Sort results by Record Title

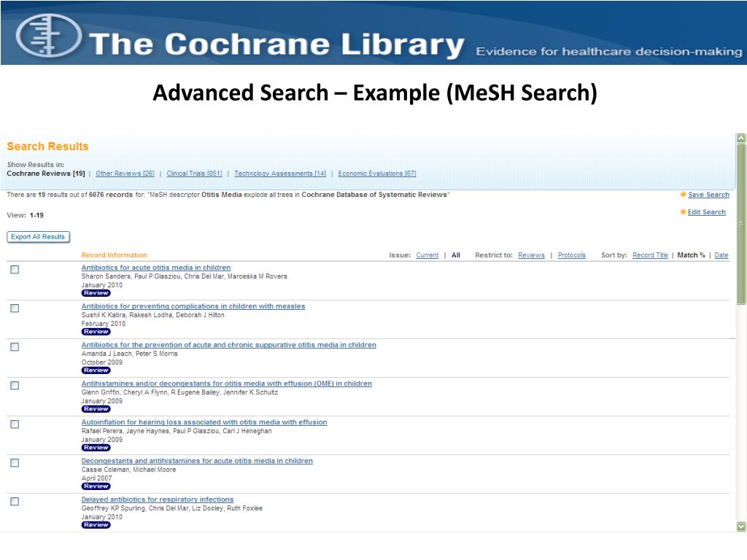click(650, 255)
